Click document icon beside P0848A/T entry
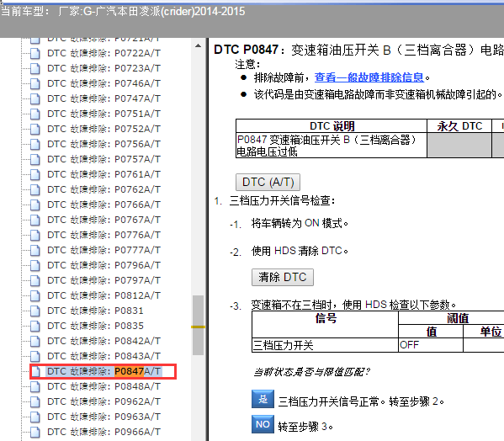This screenshot has height=441, width=504. (x=35, y=386)
